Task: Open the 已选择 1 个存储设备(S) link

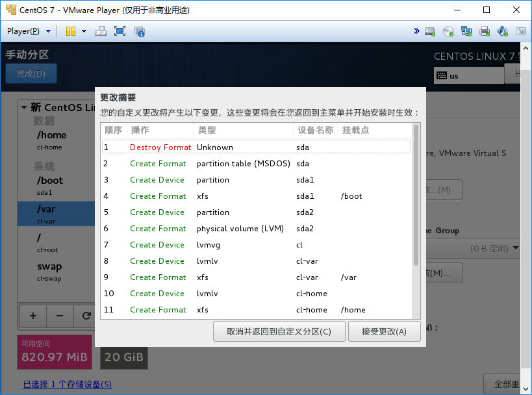Action: pos(67,384)
